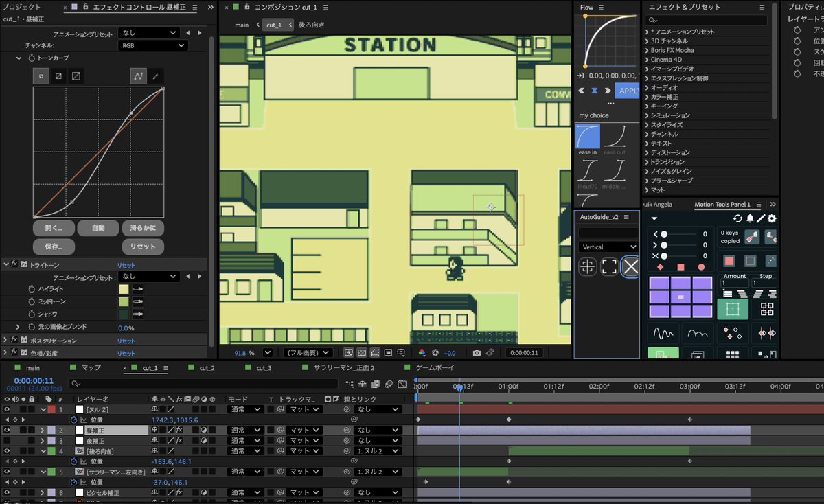The image size is (824, 504).
Task: Toggle the 色相/彩度 effect fx switch
Action: pos(14,352)
